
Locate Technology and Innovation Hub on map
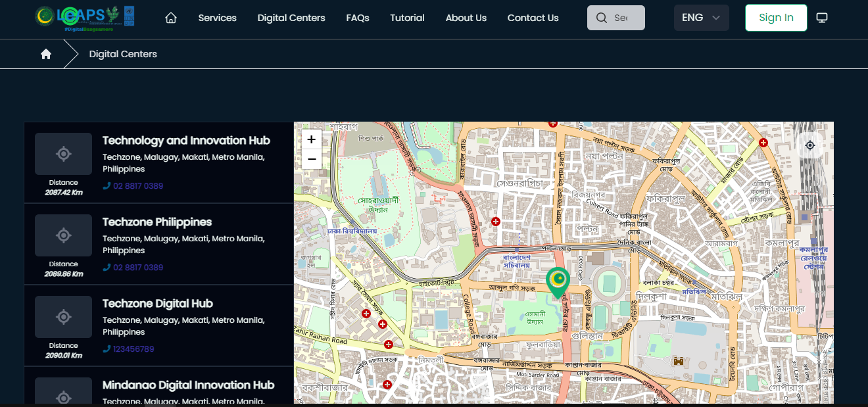point(63,154)
